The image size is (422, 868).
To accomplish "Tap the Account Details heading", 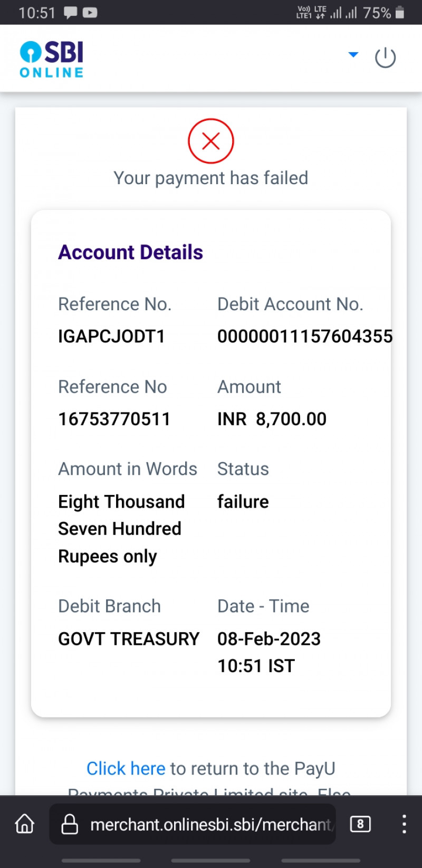I will point(130,252).
